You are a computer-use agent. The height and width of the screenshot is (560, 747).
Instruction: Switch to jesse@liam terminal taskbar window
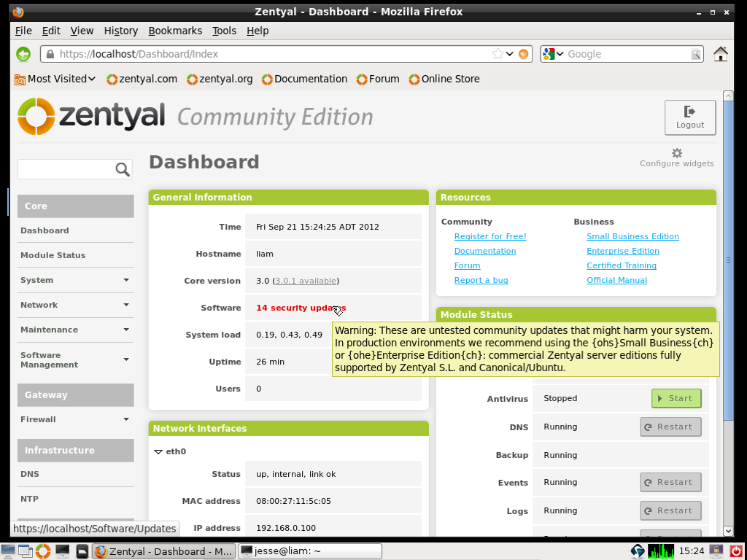[x=309, y=551]
